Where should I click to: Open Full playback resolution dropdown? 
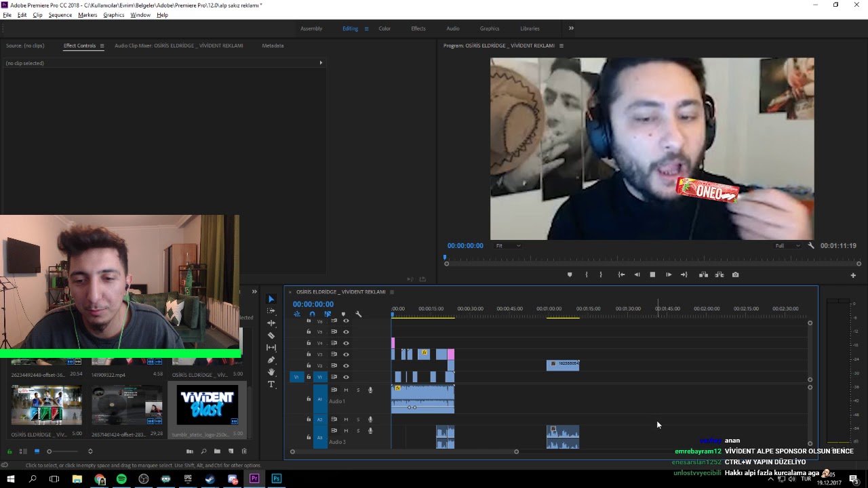point(787,245)
